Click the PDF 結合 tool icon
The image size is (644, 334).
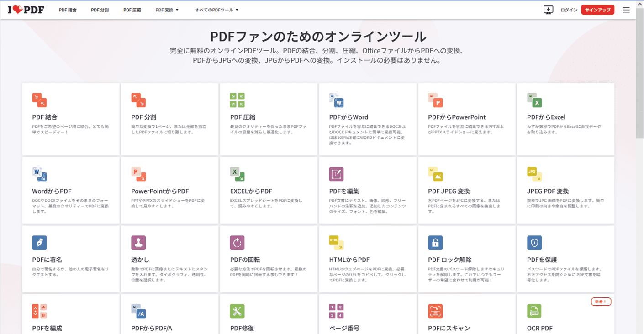coord(39,100)
